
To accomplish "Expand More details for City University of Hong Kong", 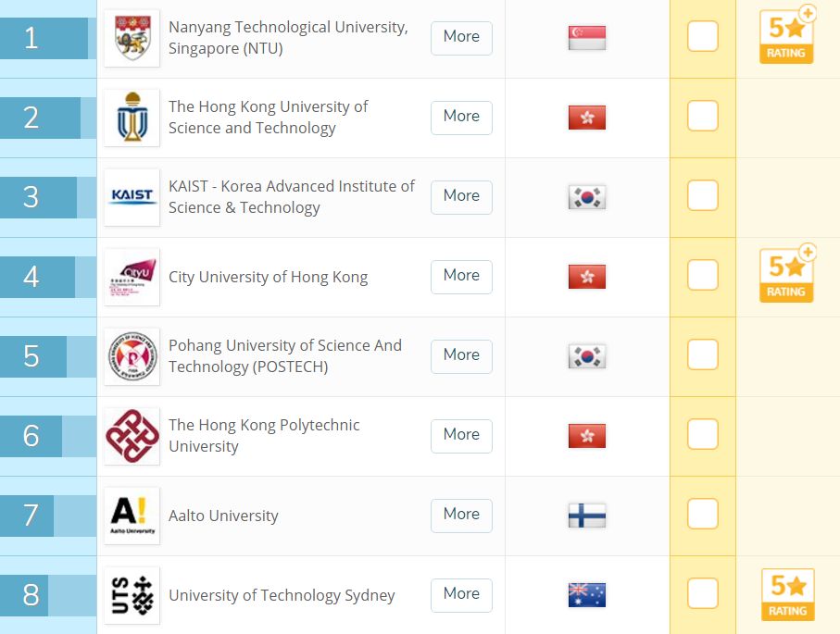I will click(461, 276).
